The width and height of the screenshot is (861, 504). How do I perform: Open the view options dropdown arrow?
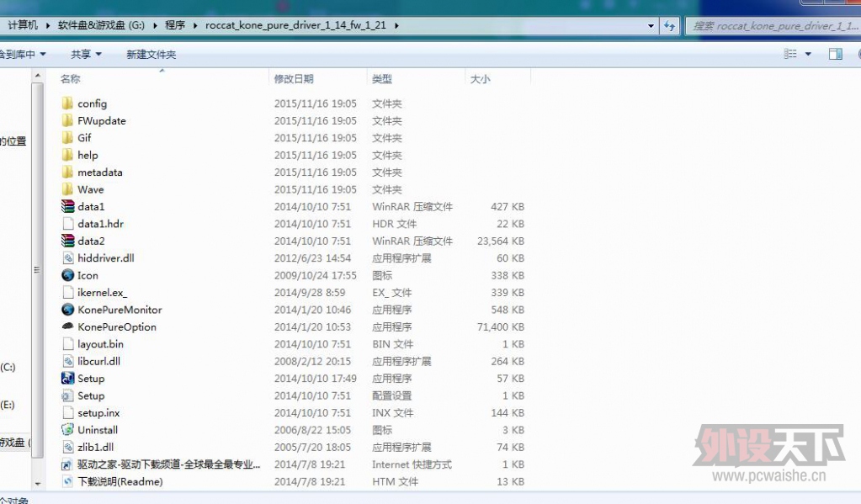[808, 54]
